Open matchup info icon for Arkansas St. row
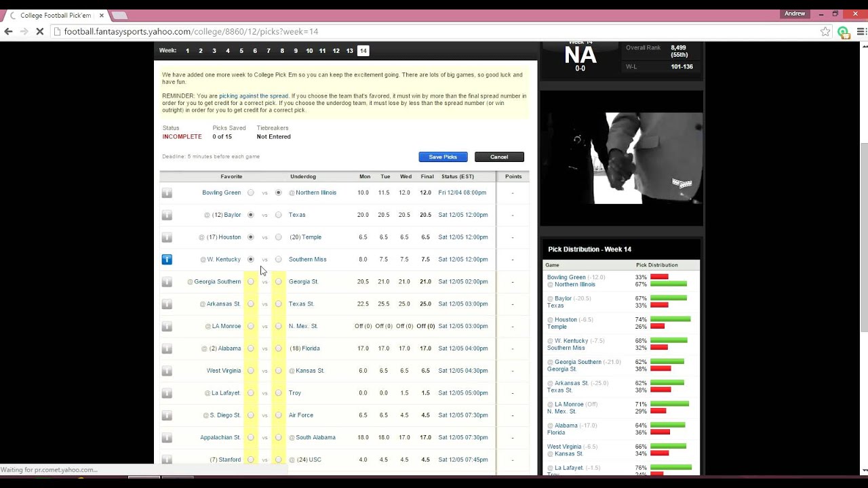Viewport: 868px width, 488px height. (167, 304)
